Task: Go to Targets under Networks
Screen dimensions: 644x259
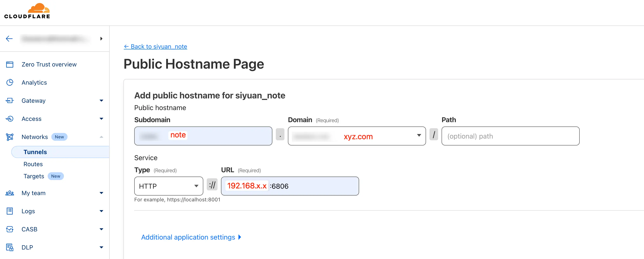Action: [34, 176]
